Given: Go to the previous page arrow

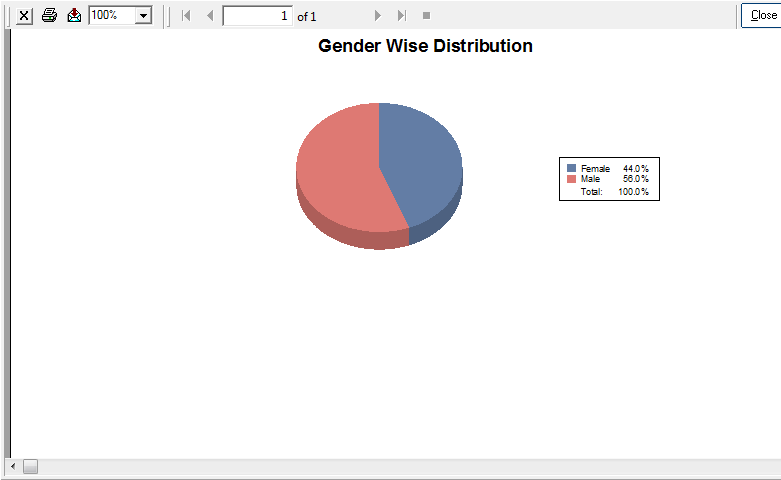Looking at the screenshot, I should [x=209, y=16].
